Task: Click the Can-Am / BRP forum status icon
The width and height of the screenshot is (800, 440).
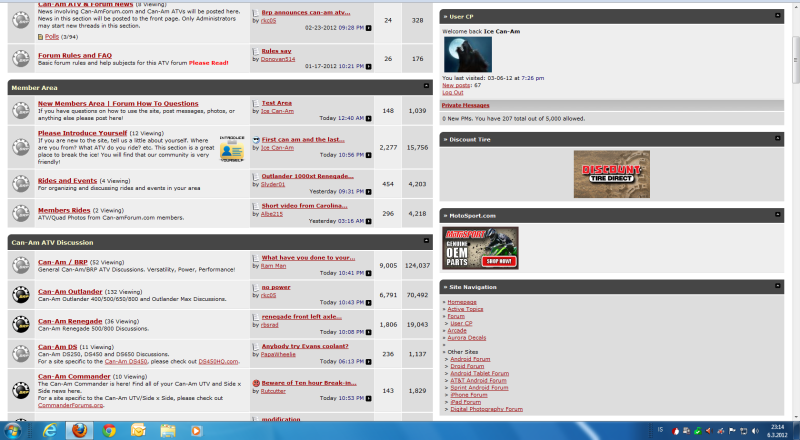Action: [21, 265]
